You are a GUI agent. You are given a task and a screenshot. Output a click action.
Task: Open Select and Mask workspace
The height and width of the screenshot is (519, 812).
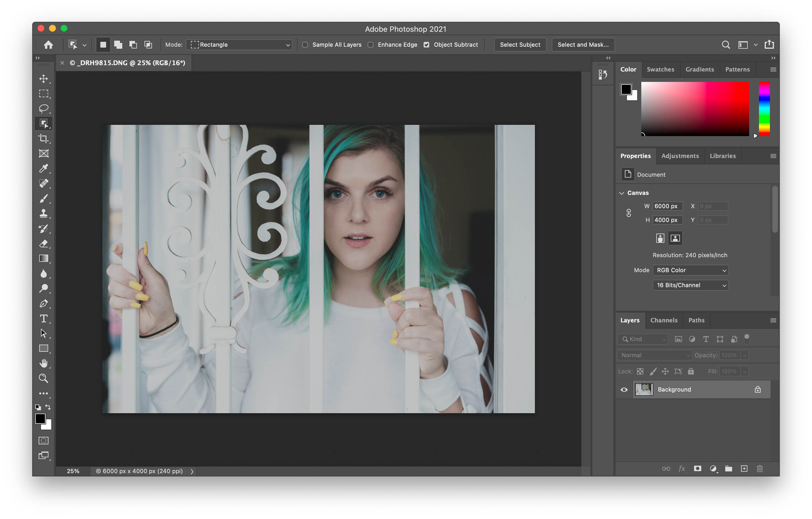point(583,44)
